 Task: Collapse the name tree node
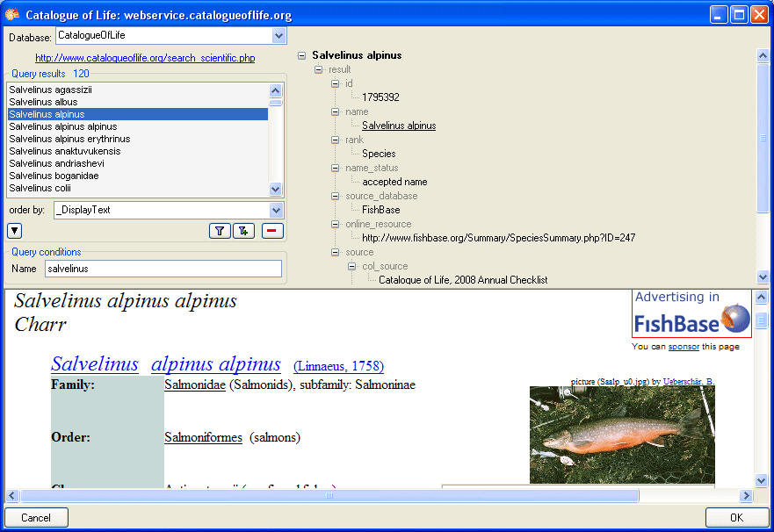(336, 111)
